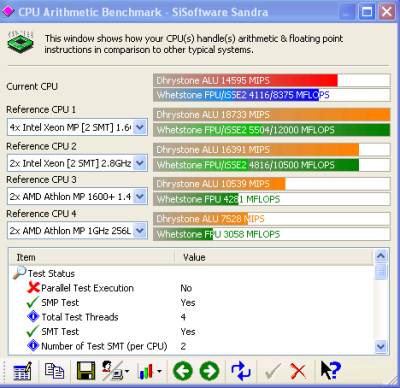This screenshot has height=388, width=400.
Task: Click the Whetstone 5504/12000 MFLOPS bar
Action: [272, 130]
